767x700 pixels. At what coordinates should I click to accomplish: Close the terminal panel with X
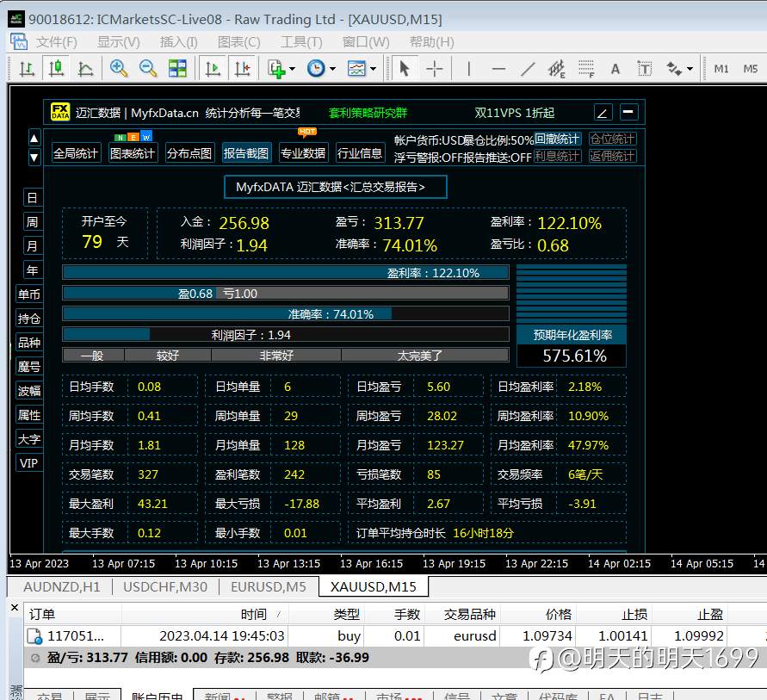click(15, 608)
